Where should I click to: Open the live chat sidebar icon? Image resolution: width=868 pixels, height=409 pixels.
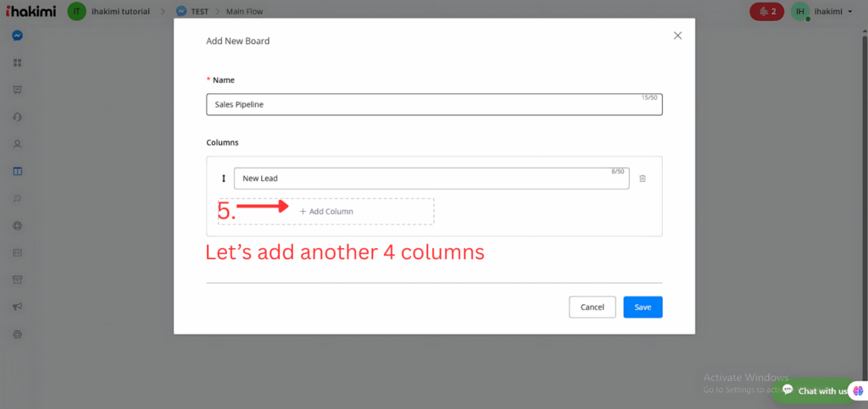click(x=17, y=90)
